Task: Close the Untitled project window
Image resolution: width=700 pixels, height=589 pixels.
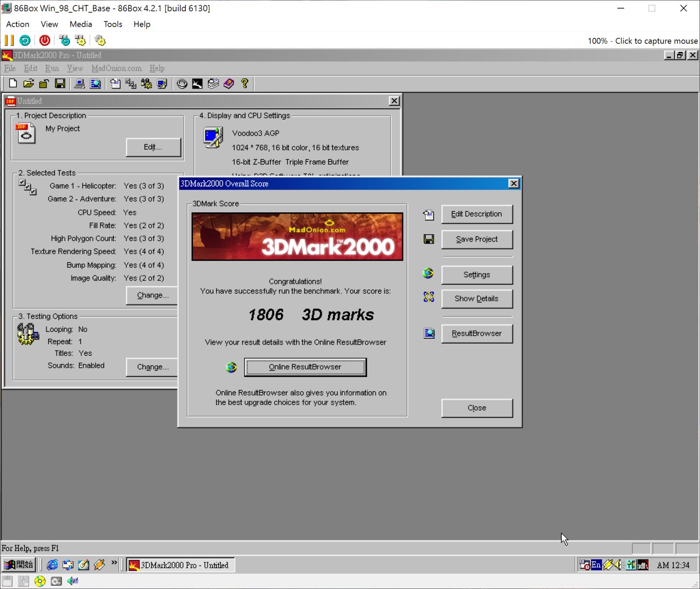Action: tap(394, 101)
